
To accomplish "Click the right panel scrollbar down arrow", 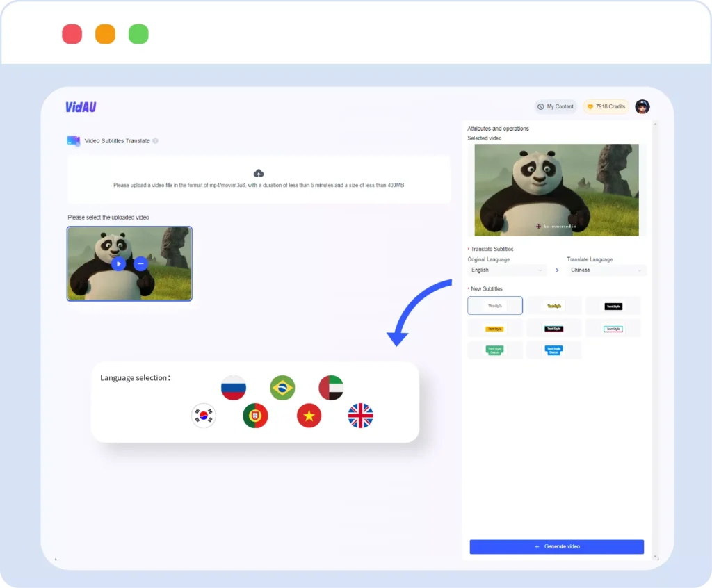I will coord(655,557).
